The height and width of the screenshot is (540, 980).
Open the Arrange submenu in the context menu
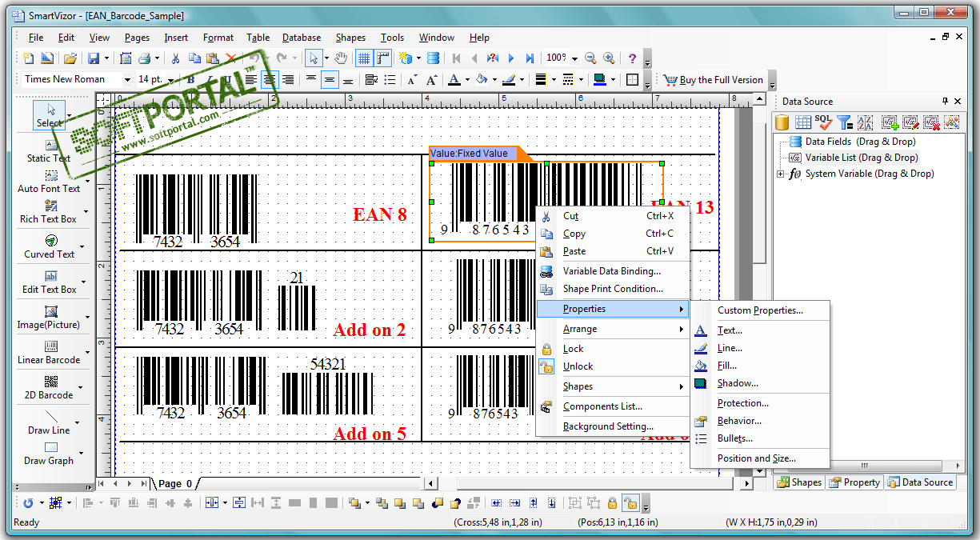coord(612,329)
